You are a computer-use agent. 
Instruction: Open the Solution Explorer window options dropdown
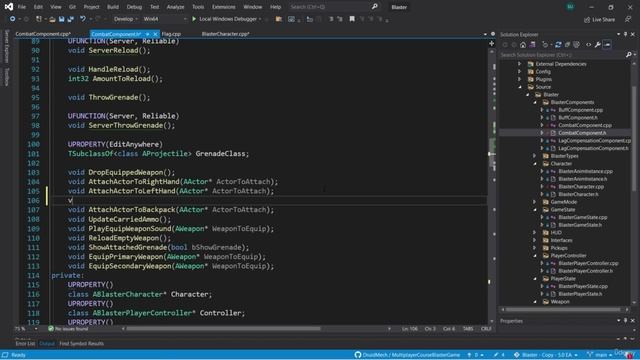[x=618, y=35]
